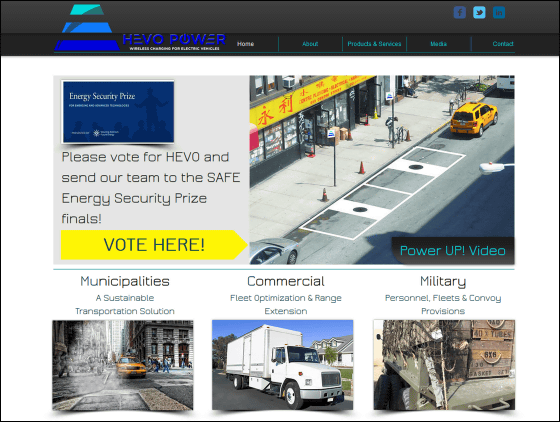
Task: Click 'Fleet Optimization & Range Extension' text
Action: tap(286, 305)
